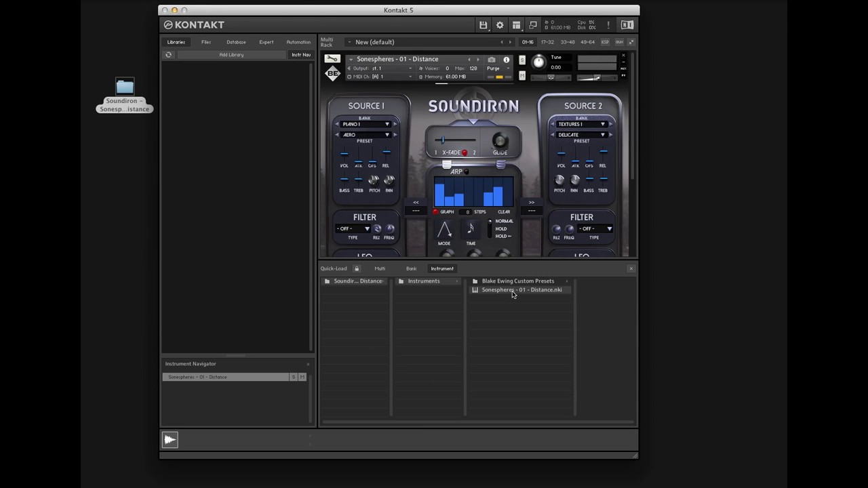Click the arpeggiator MODE shape icon
868x488 pixels.
tap(444, 230)
